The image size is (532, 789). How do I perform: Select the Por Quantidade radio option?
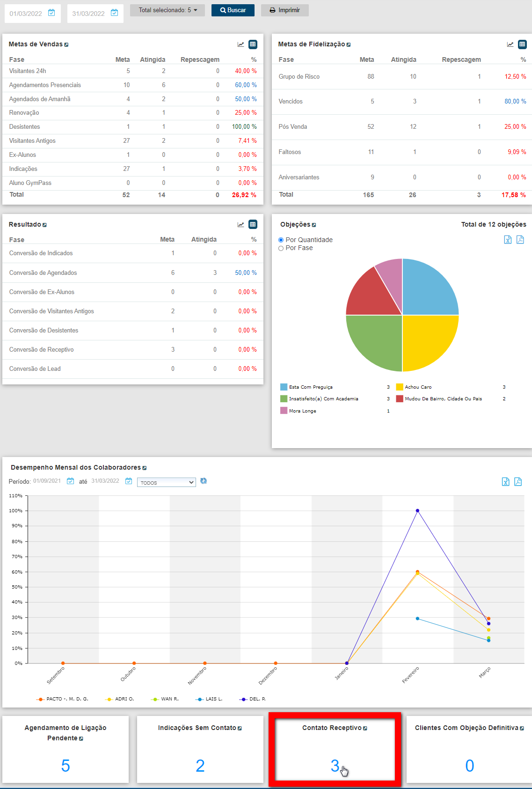click(281, 240)
